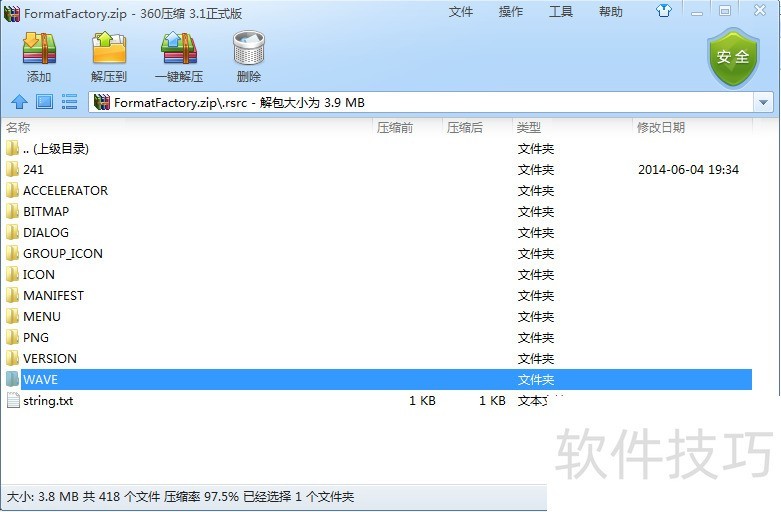Screen dimensions: 781x512
Task: Click the 添加 (Add) toolbar icon
Action: [39, 48]
